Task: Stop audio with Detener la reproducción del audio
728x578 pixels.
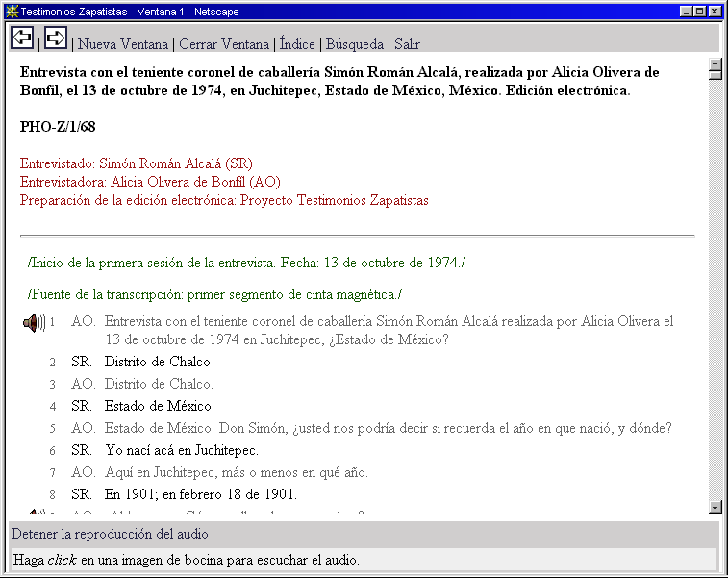Action: click(109, 534)
